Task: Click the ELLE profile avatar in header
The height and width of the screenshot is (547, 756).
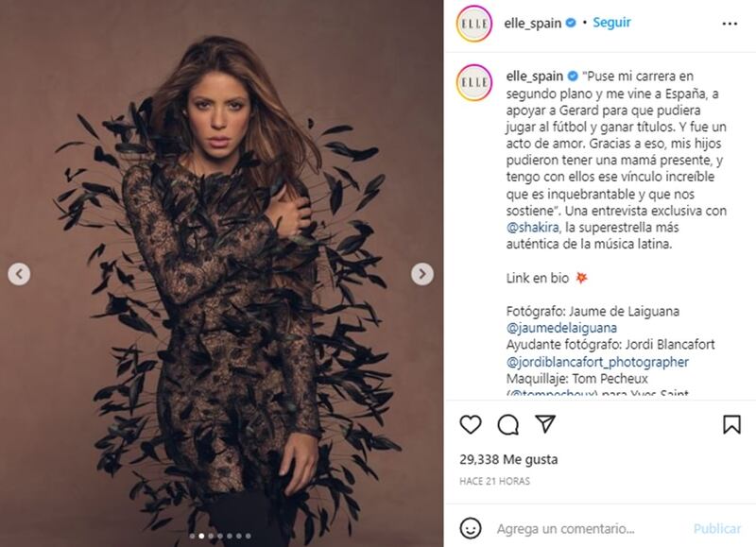Action: (x=474, y=24)
